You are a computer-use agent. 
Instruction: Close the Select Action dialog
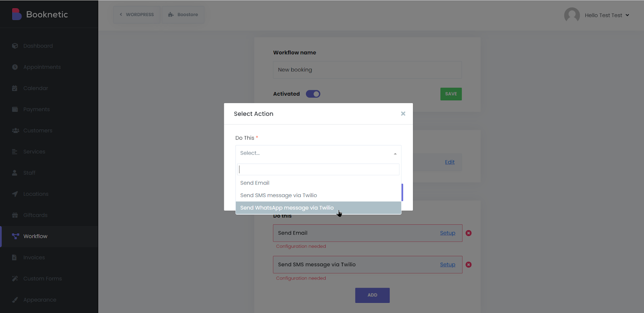pyautogui.click(x=403, y=114)
